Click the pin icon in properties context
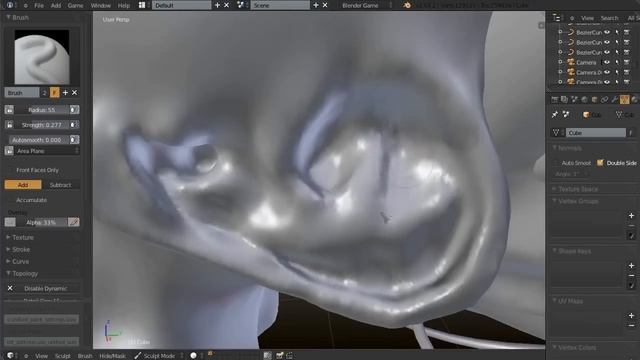640x360 pixels. (x=555, y=115)
